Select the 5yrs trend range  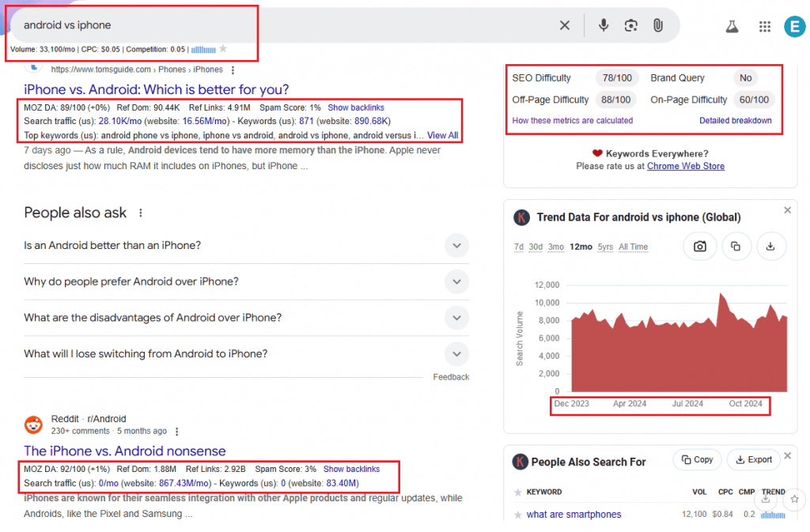(x=605, y=247)
